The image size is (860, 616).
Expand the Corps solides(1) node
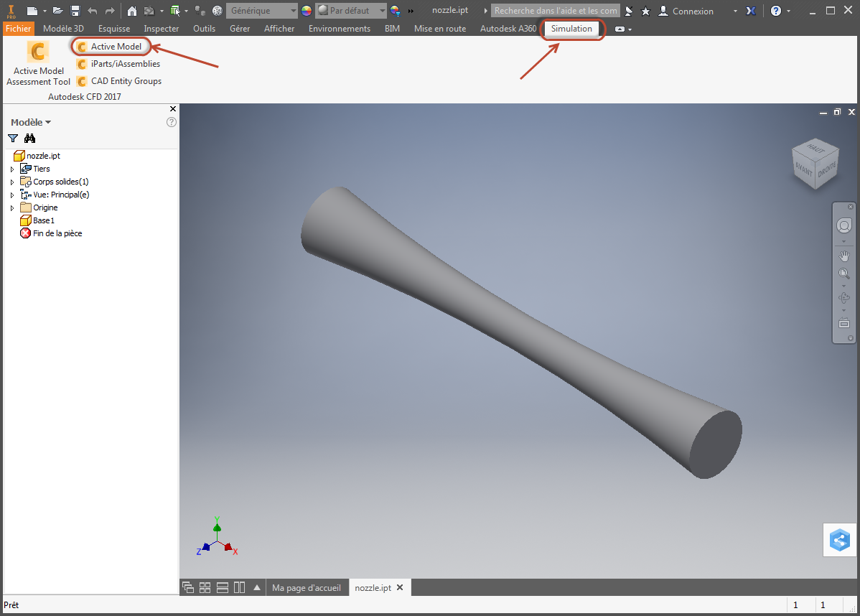point(12,182)
